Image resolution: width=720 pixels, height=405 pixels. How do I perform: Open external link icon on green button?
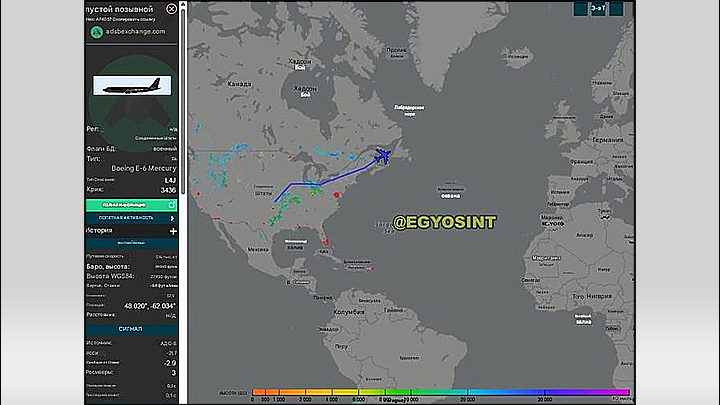coord(171,204)
